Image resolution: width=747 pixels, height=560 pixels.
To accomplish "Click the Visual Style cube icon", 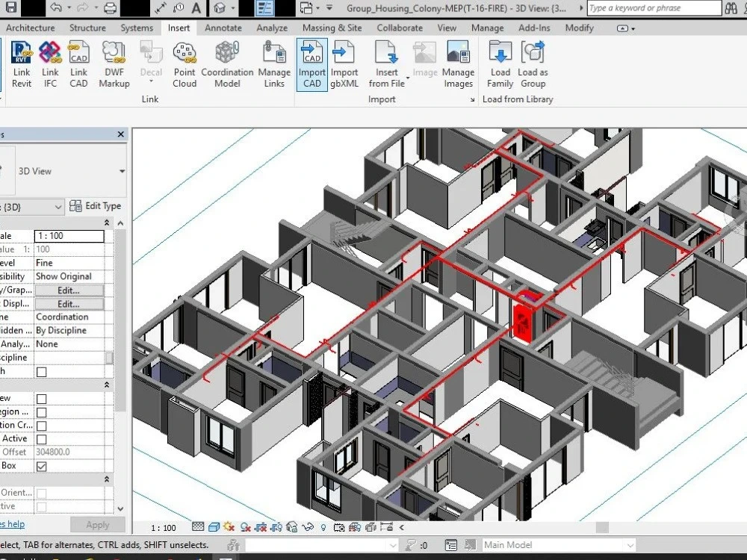I will [x=214, y=527].
